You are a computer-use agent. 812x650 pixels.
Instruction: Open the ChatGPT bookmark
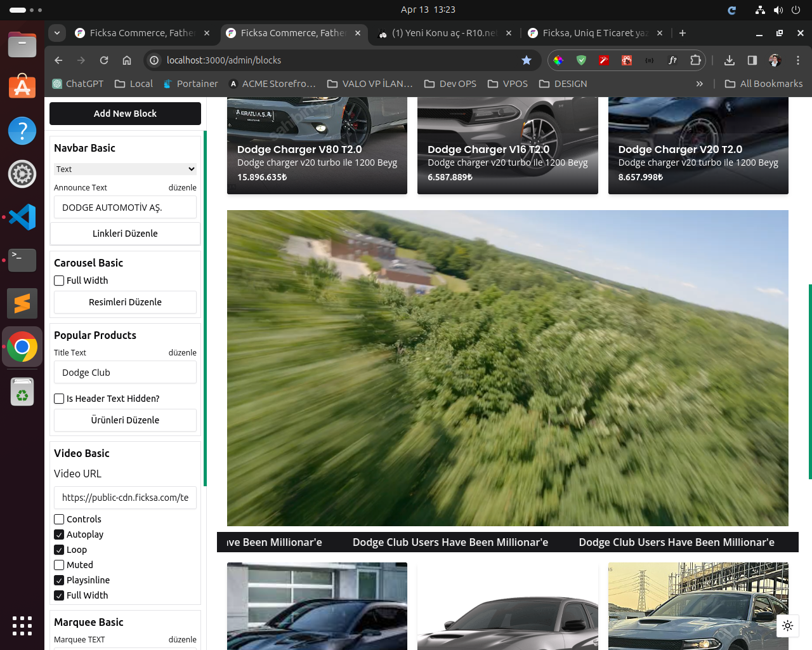(78, 84)
